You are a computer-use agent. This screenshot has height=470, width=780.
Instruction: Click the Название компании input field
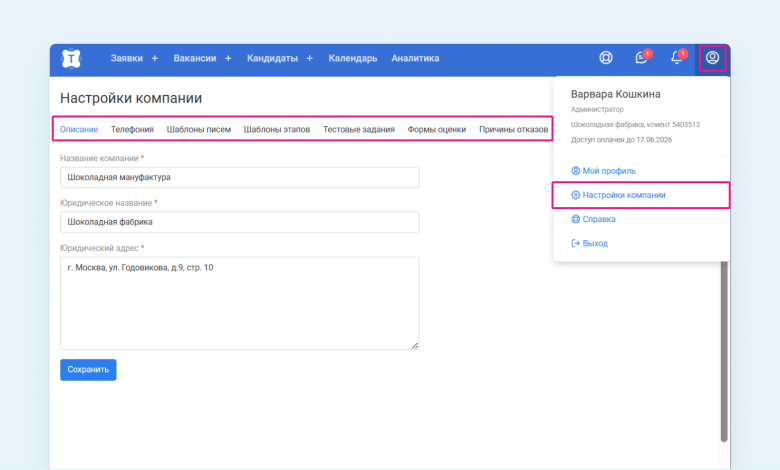[239, 177]
